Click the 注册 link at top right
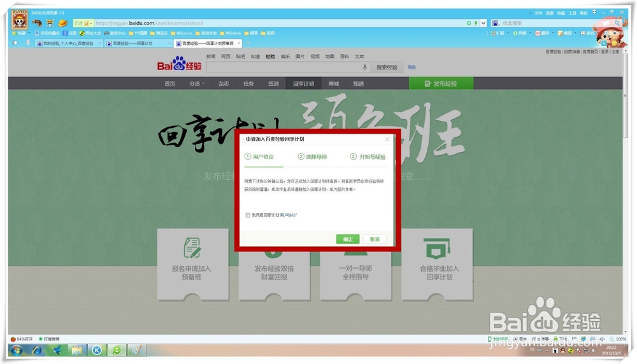Screen dimensions: 637x364 click(615, 52)
